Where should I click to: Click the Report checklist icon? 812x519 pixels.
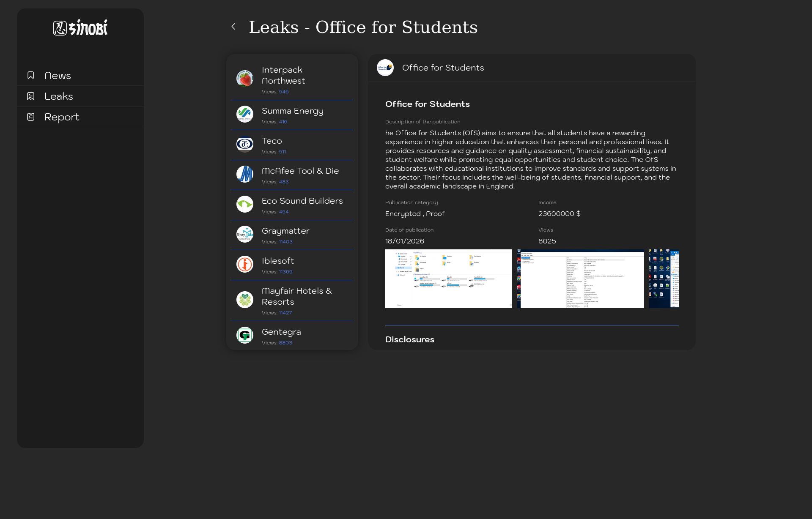coord(31,117)
